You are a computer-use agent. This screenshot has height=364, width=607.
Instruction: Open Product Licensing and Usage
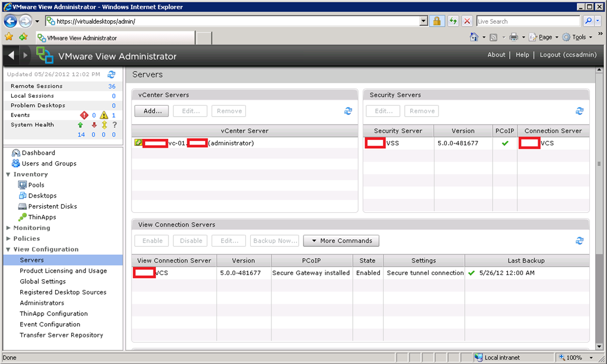coord(63,271)
